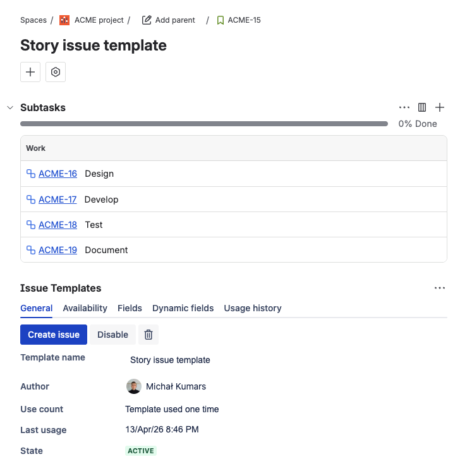Click the Create issue button
472x476 pixels.
coord(54,335)
